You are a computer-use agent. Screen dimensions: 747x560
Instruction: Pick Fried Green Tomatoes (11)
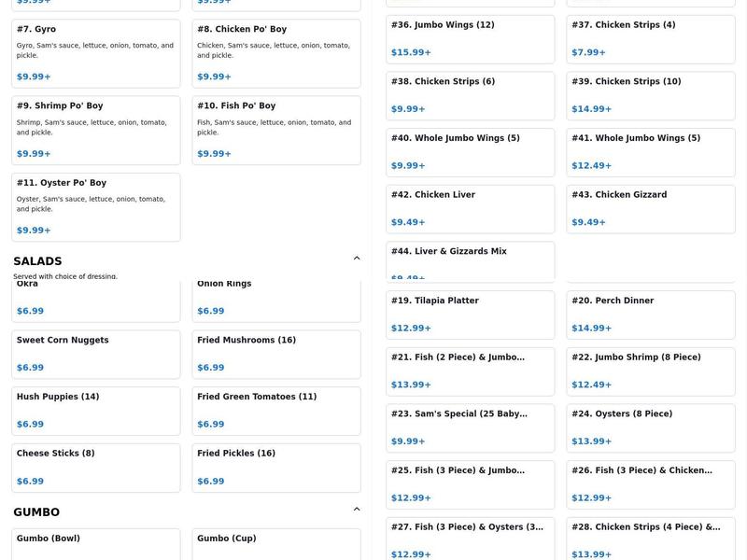click(275, 411)
